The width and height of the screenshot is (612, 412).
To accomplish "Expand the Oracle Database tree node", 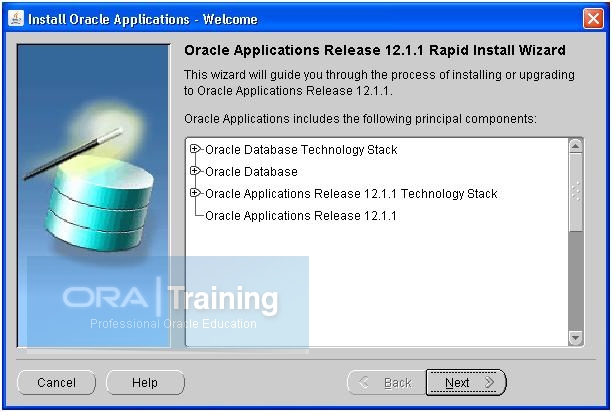I will click(x=195, y=171).
